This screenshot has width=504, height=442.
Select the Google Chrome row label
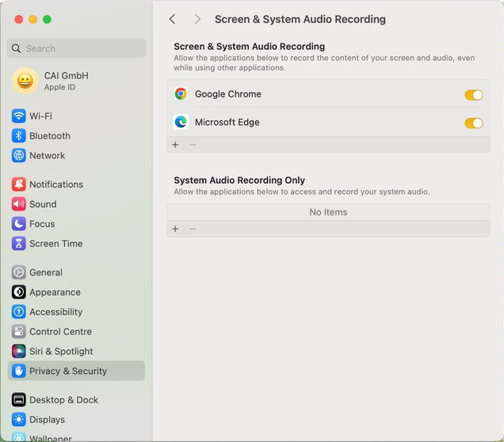tap(228, 94)
